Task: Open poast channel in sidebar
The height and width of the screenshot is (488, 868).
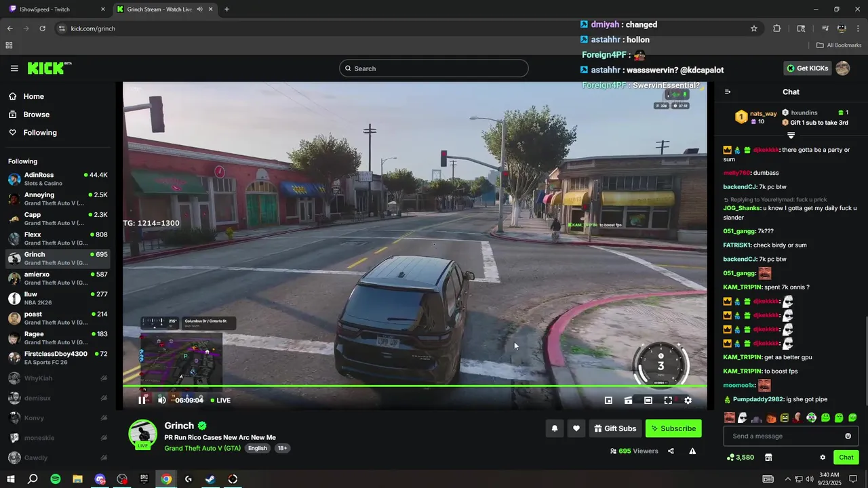Action: 58,318
